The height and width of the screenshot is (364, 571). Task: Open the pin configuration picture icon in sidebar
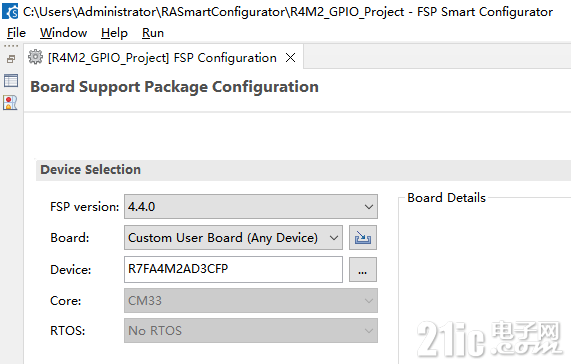coord(10,103)
